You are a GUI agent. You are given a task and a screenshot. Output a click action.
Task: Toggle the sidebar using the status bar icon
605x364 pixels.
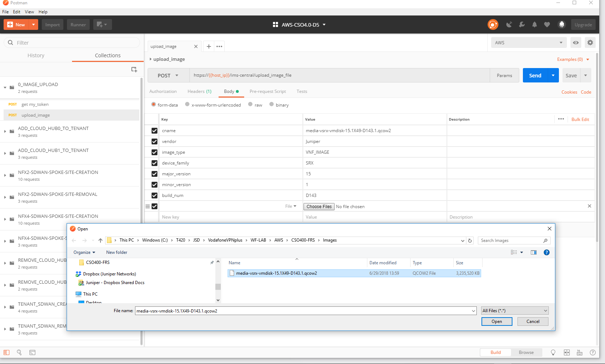click(6, 352)
